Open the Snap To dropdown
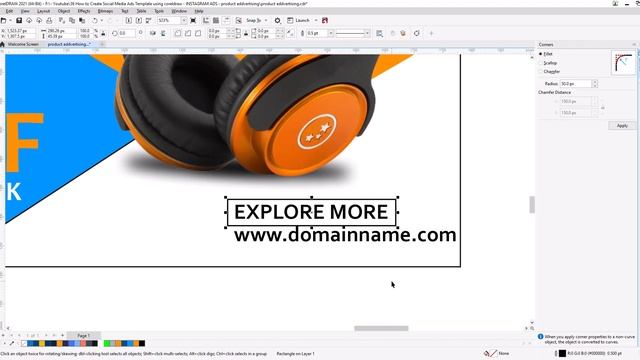640x360 pixels. click(x=266, y=20)
